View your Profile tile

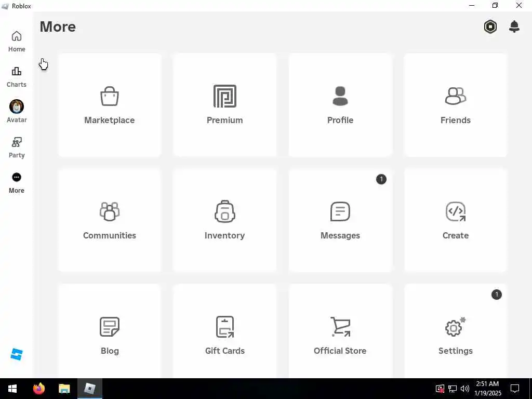(340, 105)
